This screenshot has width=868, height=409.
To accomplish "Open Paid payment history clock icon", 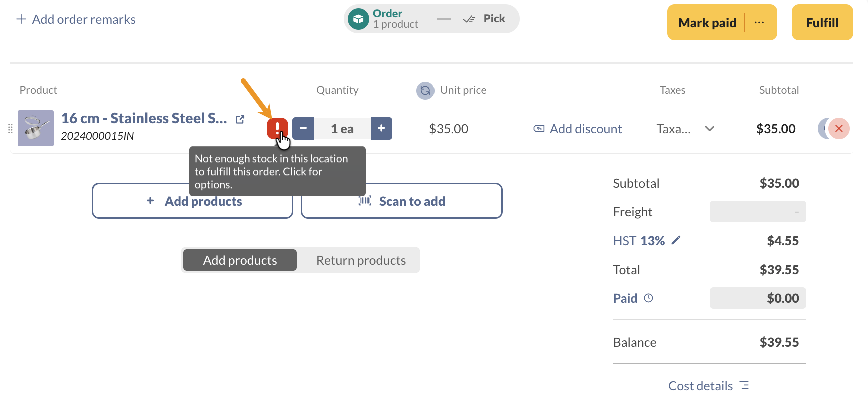I will [648, 298].
